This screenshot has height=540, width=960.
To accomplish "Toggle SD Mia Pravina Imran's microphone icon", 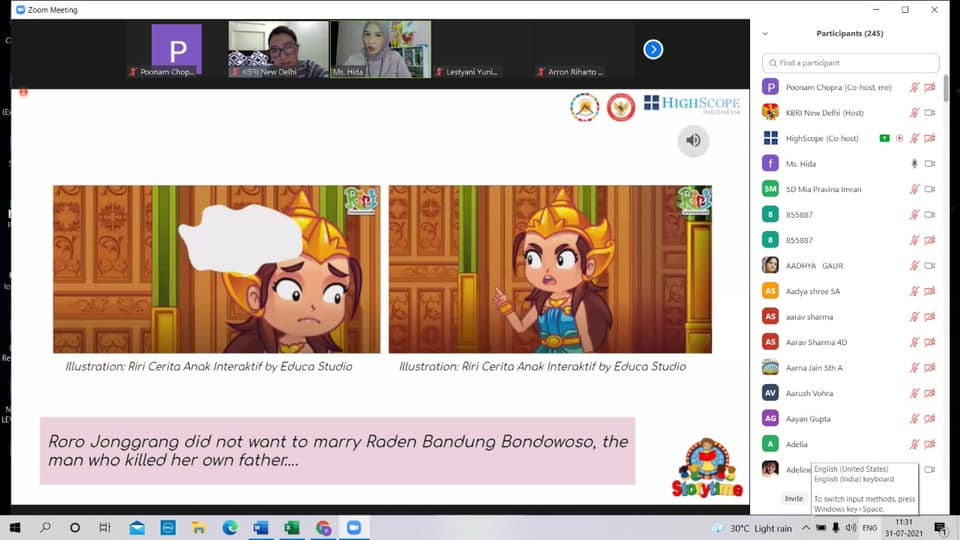I will 914,189.
